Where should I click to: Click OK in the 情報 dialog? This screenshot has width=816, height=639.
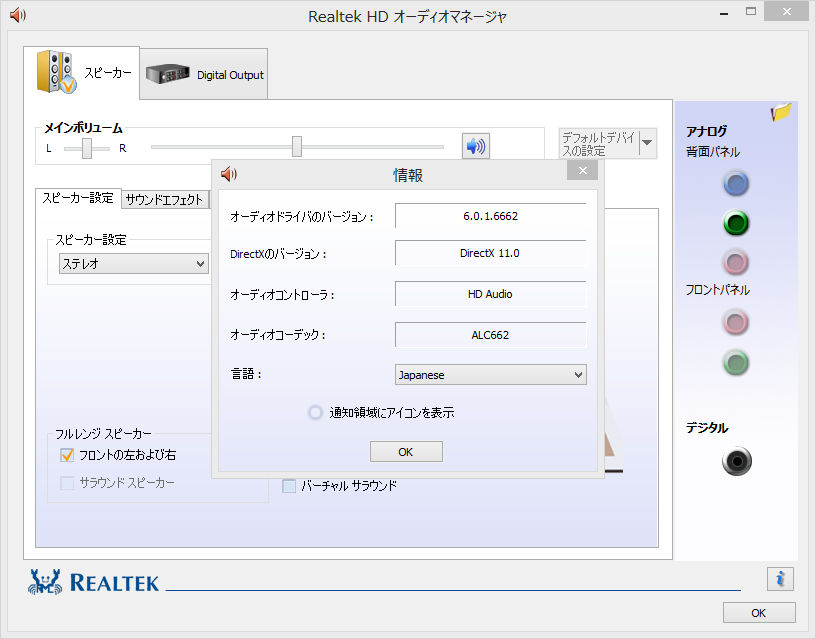406,452
